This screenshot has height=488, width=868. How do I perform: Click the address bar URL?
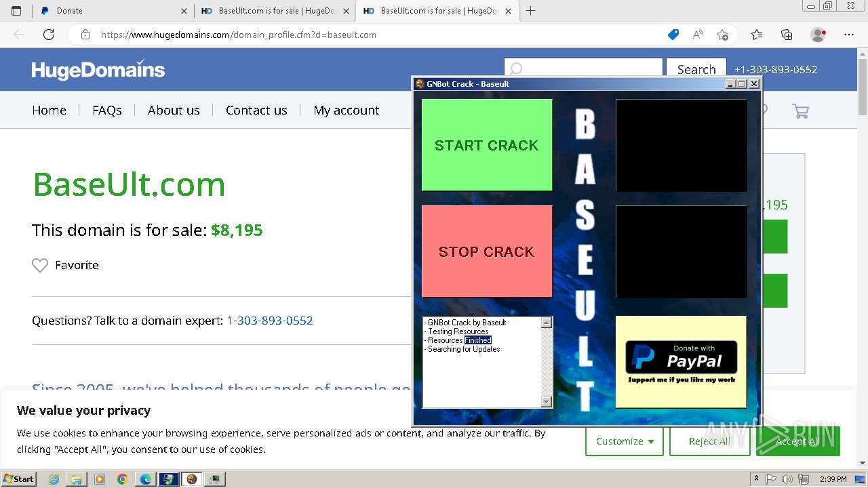click(239, 35)
